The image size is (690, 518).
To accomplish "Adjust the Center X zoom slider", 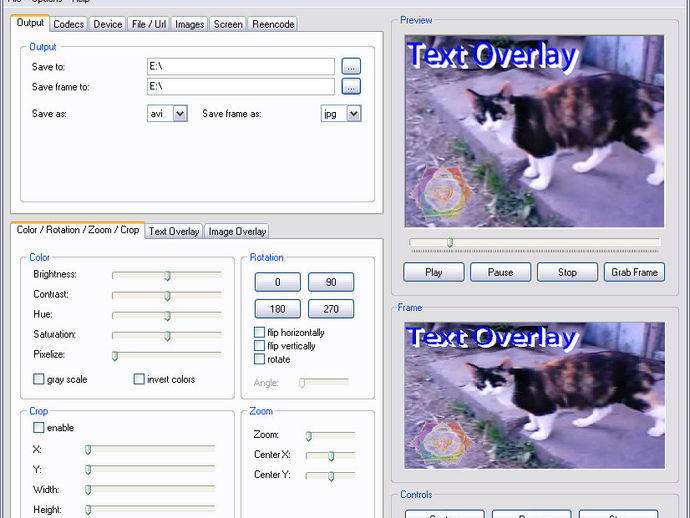I will 330,456.
